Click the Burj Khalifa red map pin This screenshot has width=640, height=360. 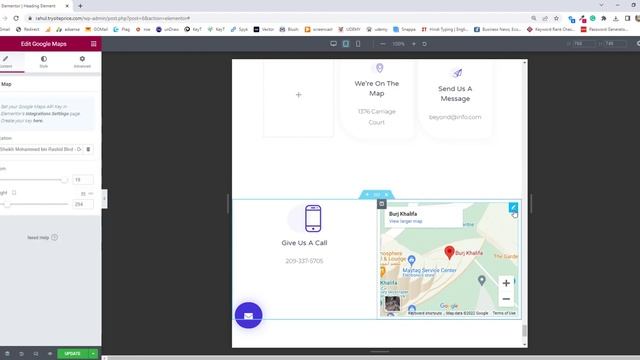coord(449,252)
